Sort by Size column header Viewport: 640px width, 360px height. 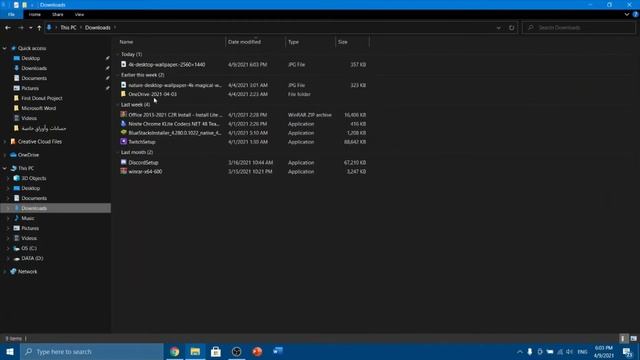tap(342, 42)
